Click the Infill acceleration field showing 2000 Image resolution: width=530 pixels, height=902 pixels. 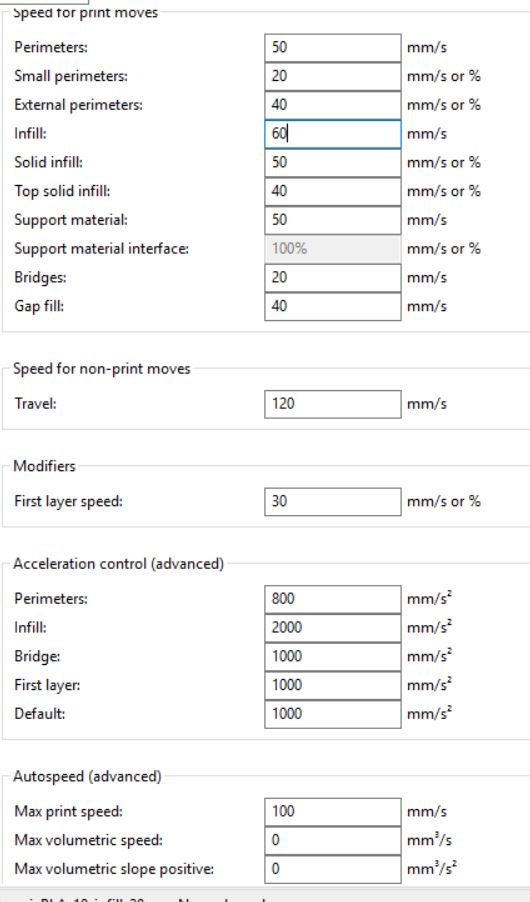click(x=333, y=628)
